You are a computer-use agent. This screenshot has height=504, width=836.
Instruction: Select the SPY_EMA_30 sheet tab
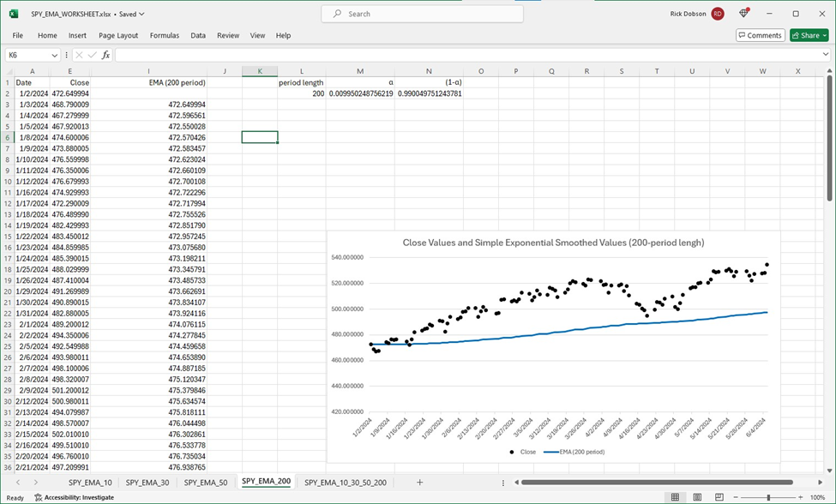[x=147, y=483]
